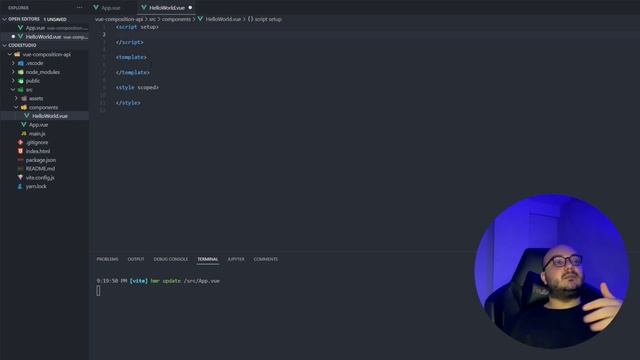The height and width of the screenshot is (360, 640).
Task: Expand the public folder
Action: [13, 81]
